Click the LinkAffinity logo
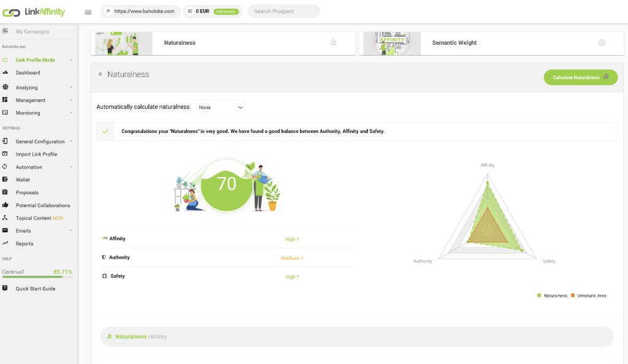This screenshot has width=628, height=364. tap(34, 12)
